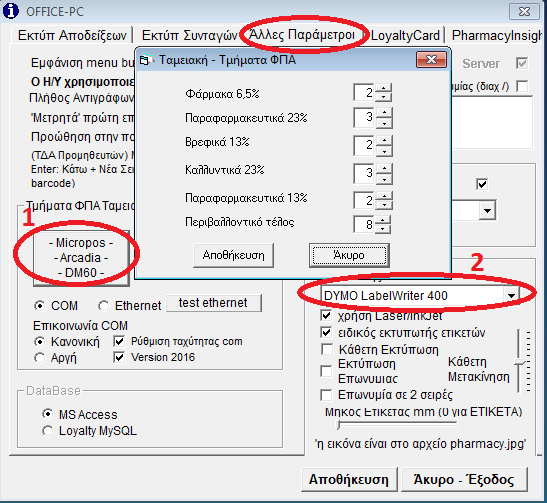Click the Ταμειακή dialog title icon

[144, 60]
